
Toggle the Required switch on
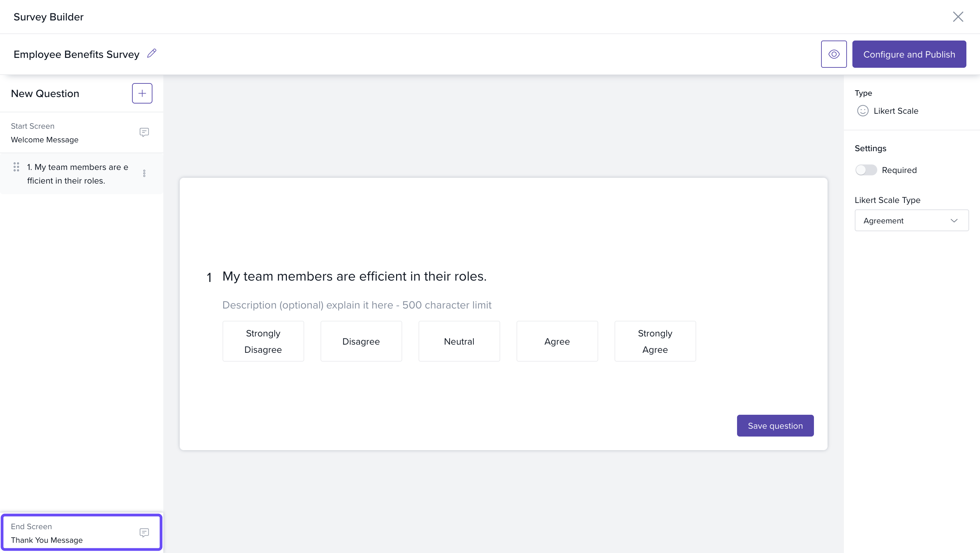click(866, 170)
